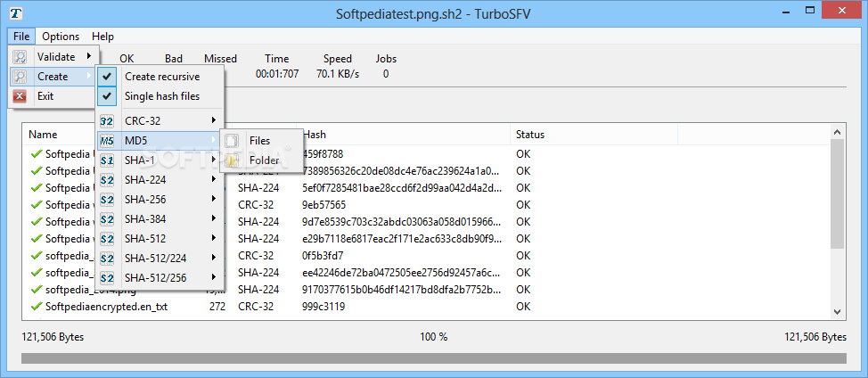Click size value 272
This screenshot has width=868, height=378.
click(x=217, y=306)
